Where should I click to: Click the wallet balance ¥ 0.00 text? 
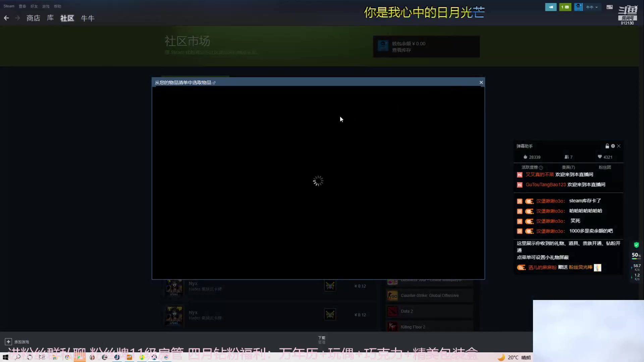click(409, 44)
